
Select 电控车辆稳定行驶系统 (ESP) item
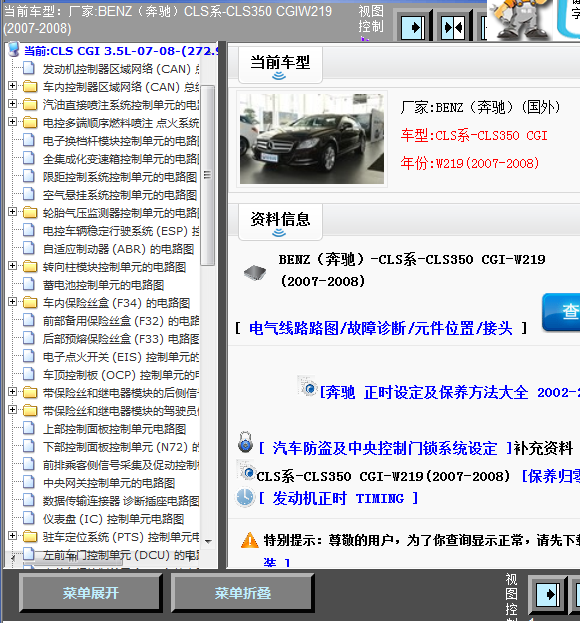(121, 230)
